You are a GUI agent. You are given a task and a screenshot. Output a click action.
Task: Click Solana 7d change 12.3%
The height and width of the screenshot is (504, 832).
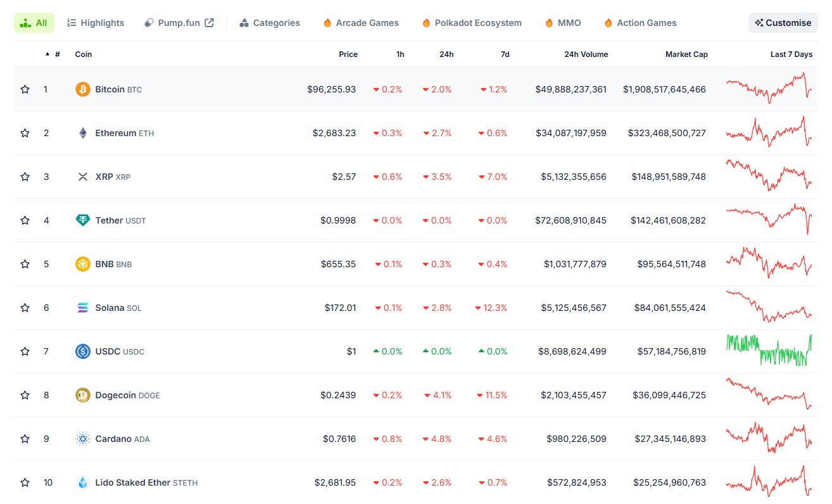pyautogui.click(x=491, y=308)
